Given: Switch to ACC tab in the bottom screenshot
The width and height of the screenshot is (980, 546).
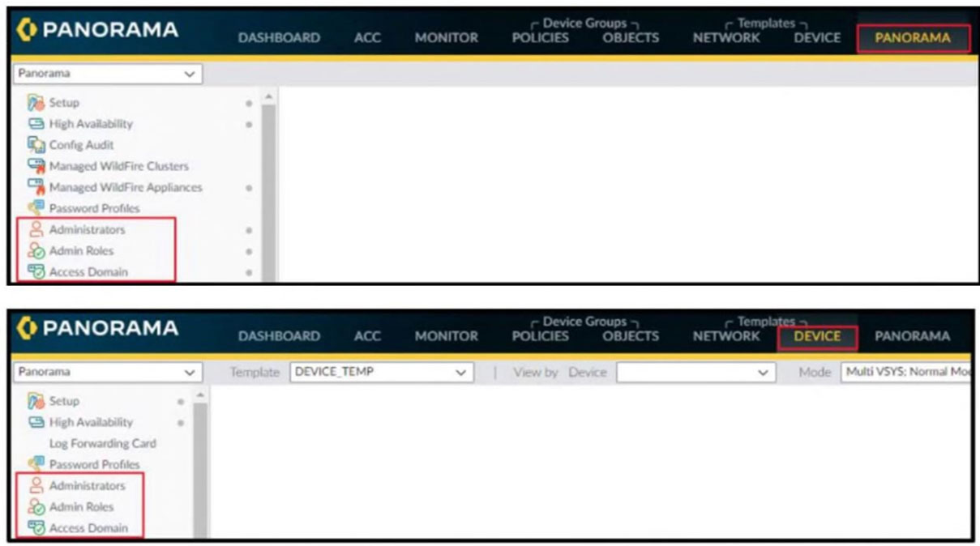Looking at the screenshot, I should pos(367,336).
